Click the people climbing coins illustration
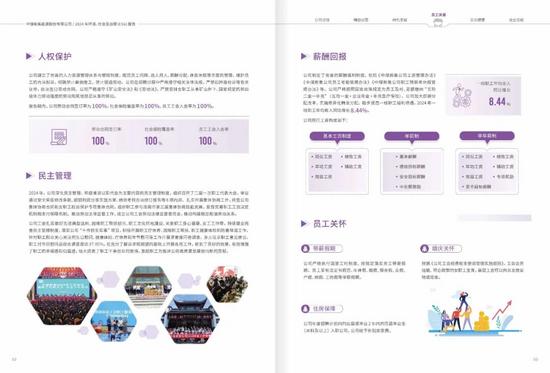 [475, 312]
